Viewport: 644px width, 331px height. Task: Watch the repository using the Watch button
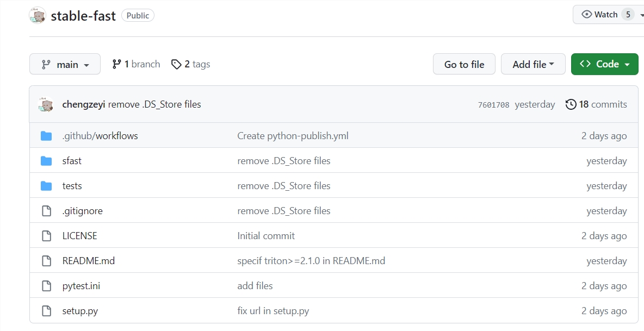[x=599, y=15]
